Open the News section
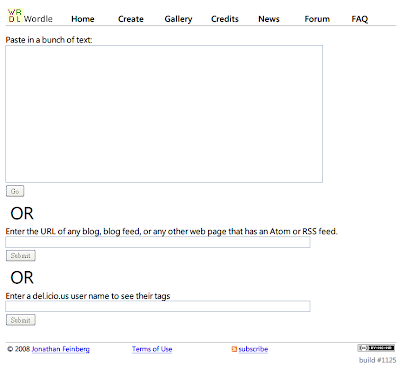Image resolution: width=400 pixels, height=370 pixels. point(269,19)
